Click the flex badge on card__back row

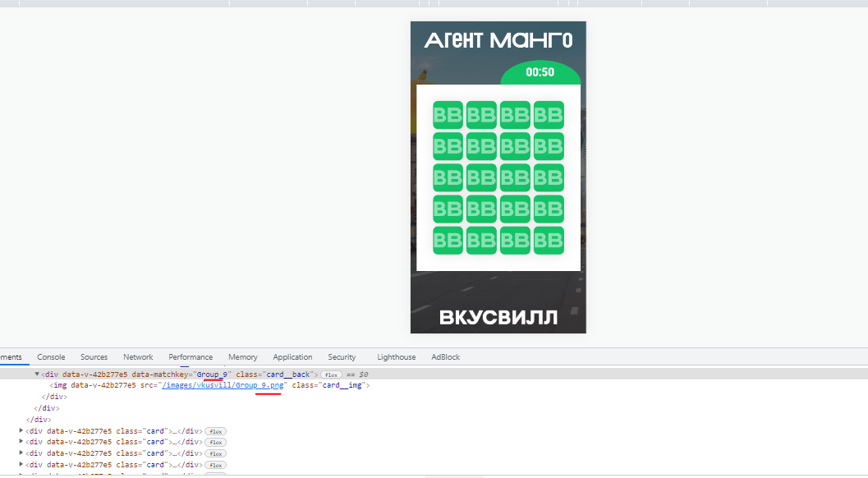pos(331,375)
